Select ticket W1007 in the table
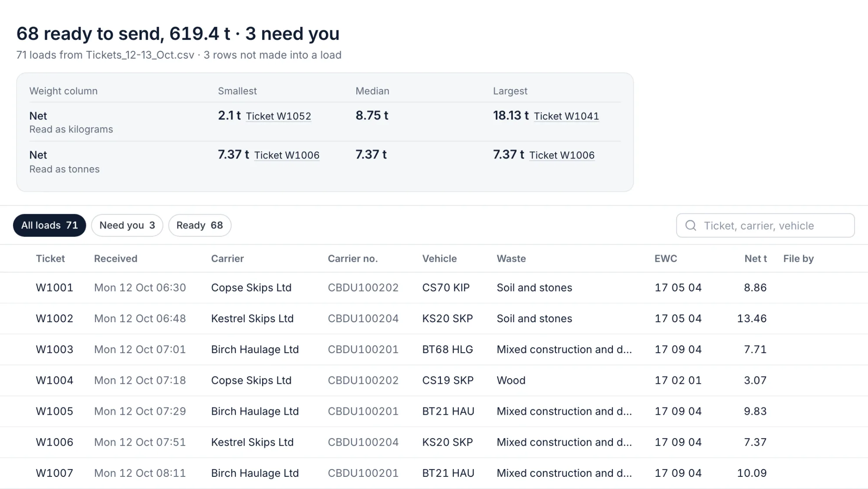Image resolution: width=868 pixels, height=489 pixels. click(55, 472)
